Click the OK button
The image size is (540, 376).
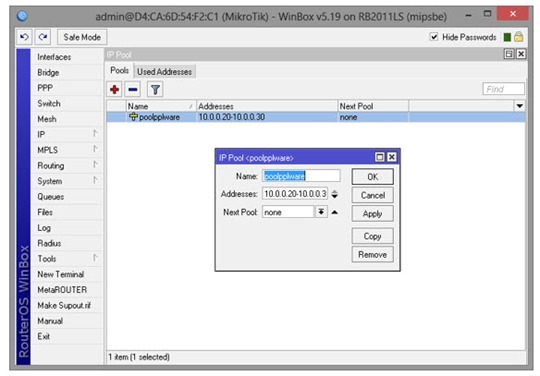(x=373, y=177)
